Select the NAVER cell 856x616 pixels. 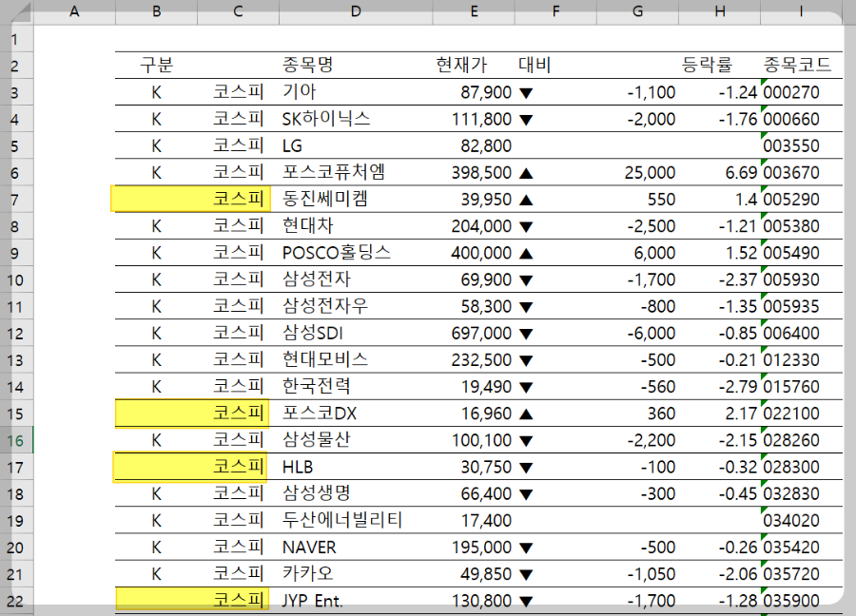356,548
